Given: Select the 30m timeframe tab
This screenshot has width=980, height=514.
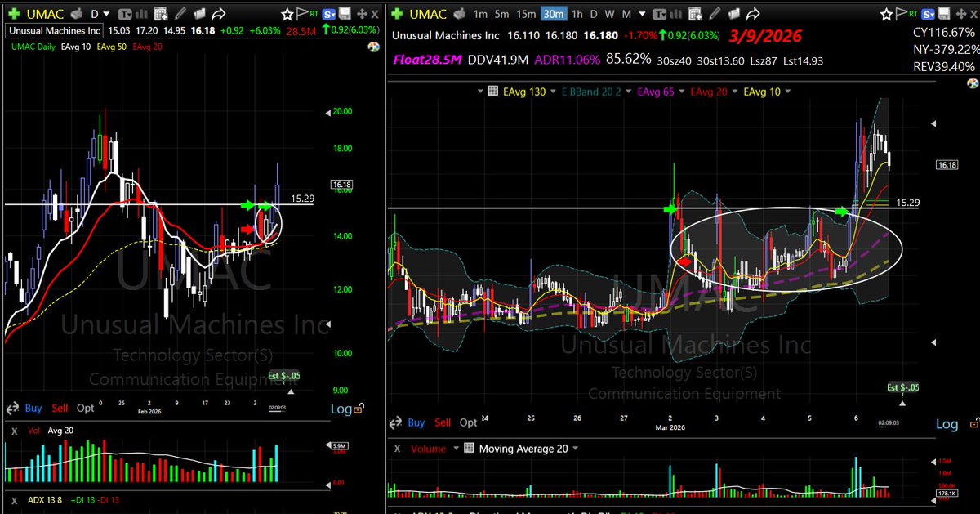Looking at the screenshot, I should 554,14.
